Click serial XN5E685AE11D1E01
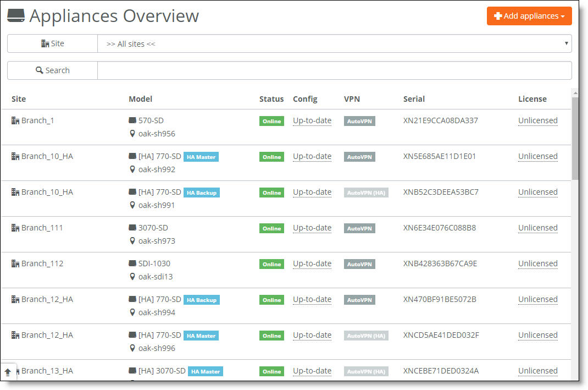Image resolution: width=588 pixels, height=390 pixels. point(440,156)
